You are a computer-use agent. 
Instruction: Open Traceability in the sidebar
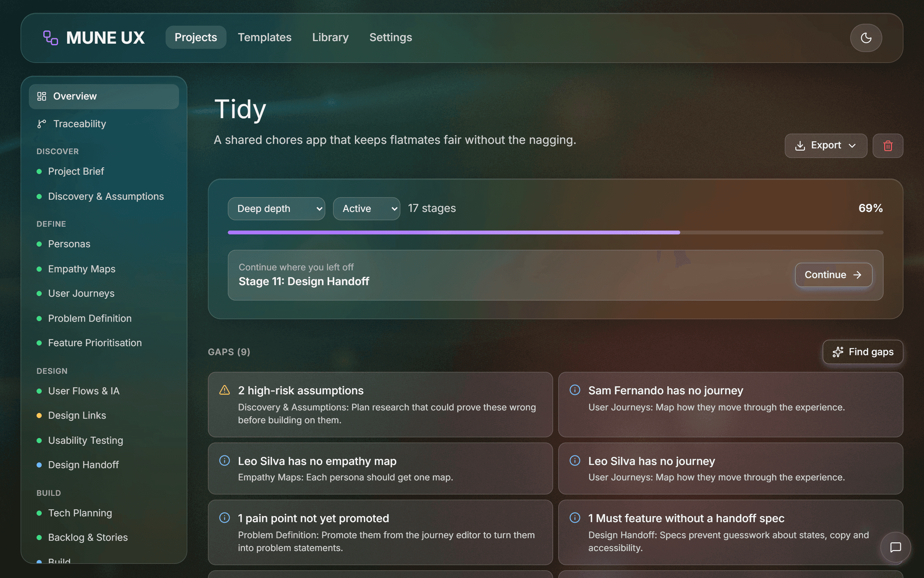coord(104,124)
